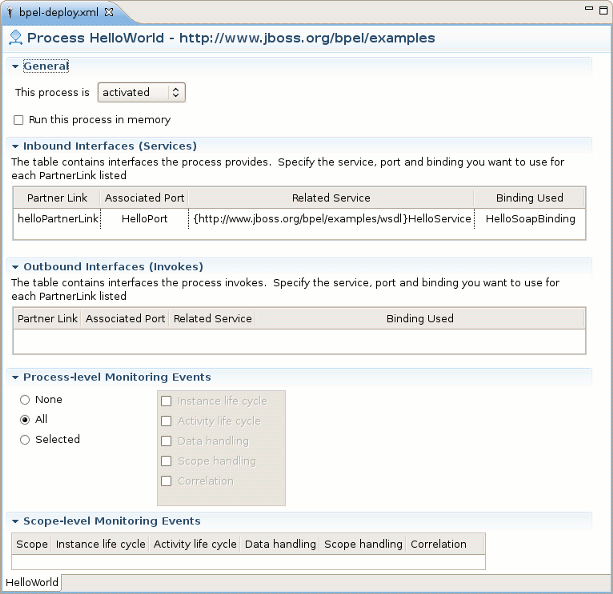Viewport: 613px width, 594px height.
Task: Select Partner Link header in Outbound table
Action: click(47, 319)
